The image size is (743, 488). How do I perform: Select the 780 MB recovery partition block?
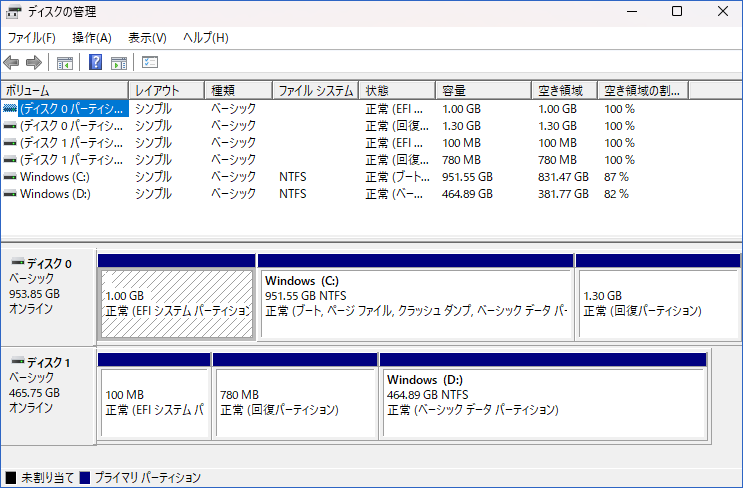pos(295,396)
